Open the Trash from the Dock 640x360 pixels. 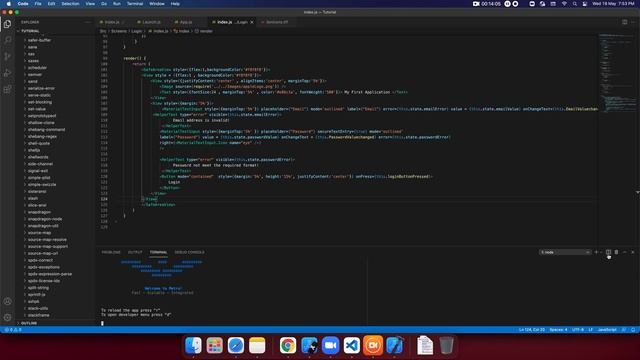coord(446,346)
